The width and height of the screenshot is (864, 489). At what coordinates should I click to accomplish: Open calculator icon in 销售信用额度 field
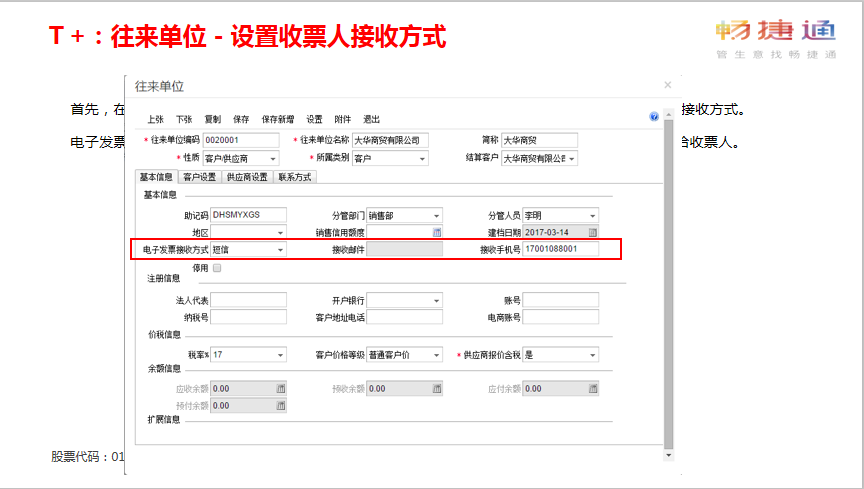(x=437, y=233)
